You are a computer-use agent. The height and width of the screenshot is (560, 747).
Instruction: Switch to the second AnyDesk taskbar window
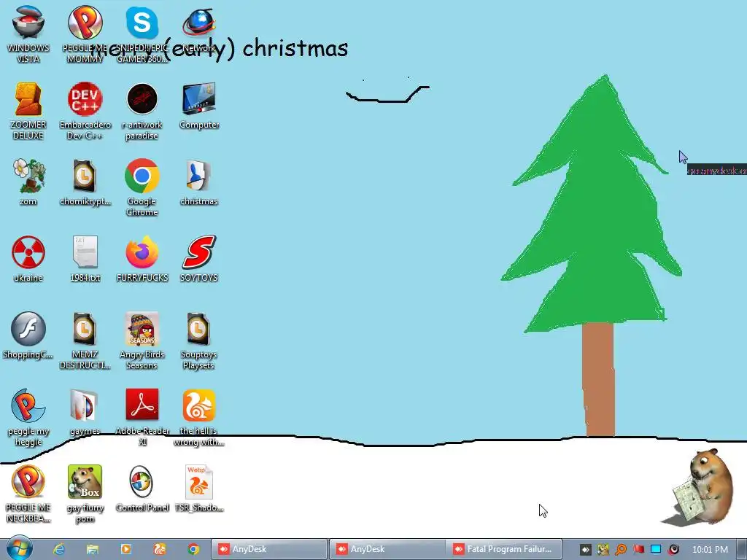[x=387, y=549]
